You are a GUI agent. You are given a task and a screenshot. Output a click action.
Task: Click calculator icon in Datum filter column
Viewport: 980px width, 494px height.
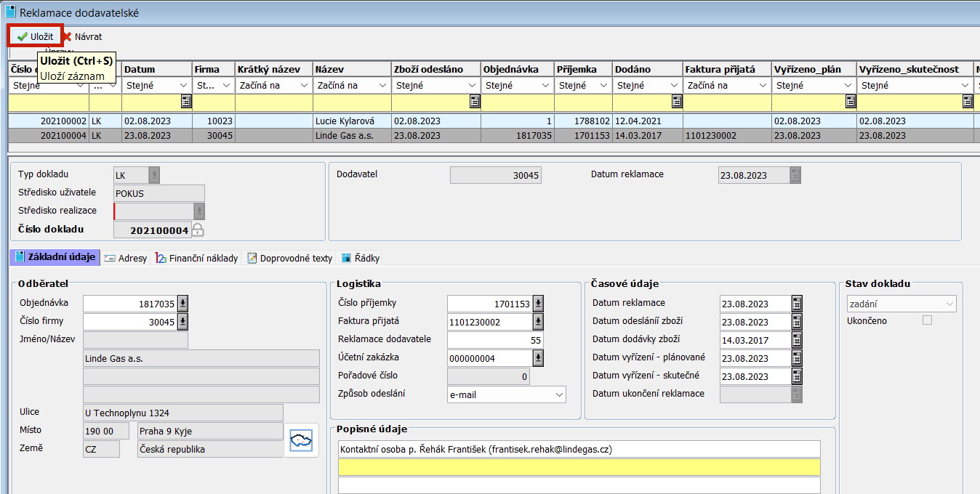point(185,102)
